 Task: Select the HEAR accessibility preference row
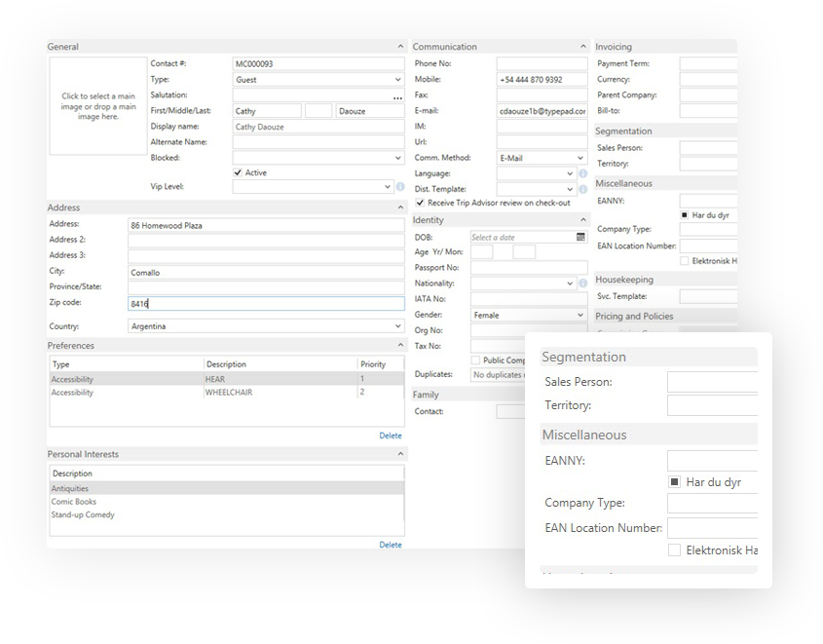[x=227, y=378]
